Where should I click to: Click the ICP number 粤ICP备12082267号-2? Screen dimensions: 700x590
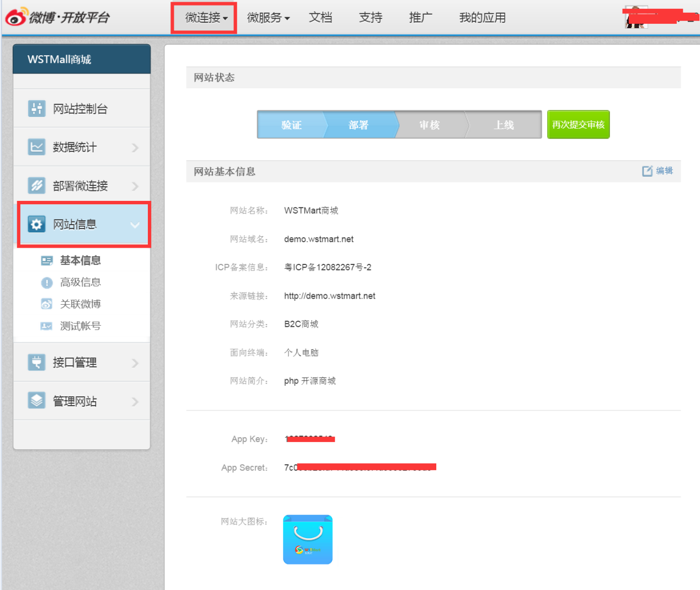pos(328,267)
